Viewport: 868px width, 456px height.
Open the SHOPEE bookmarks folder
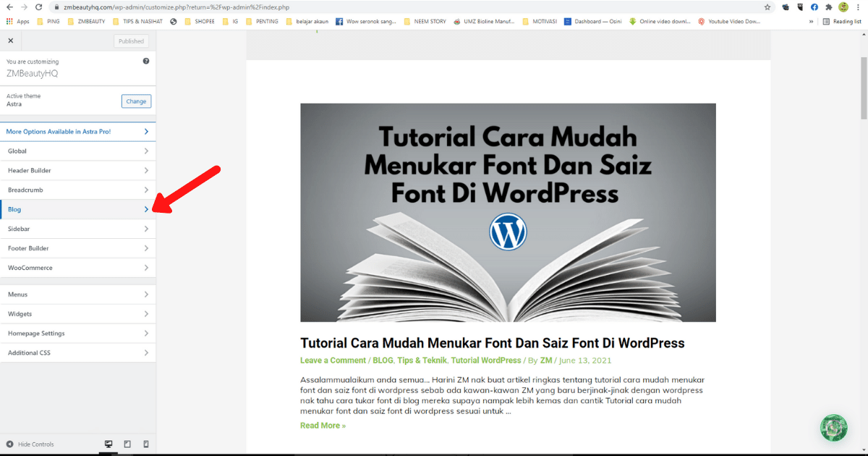point(200,22)
